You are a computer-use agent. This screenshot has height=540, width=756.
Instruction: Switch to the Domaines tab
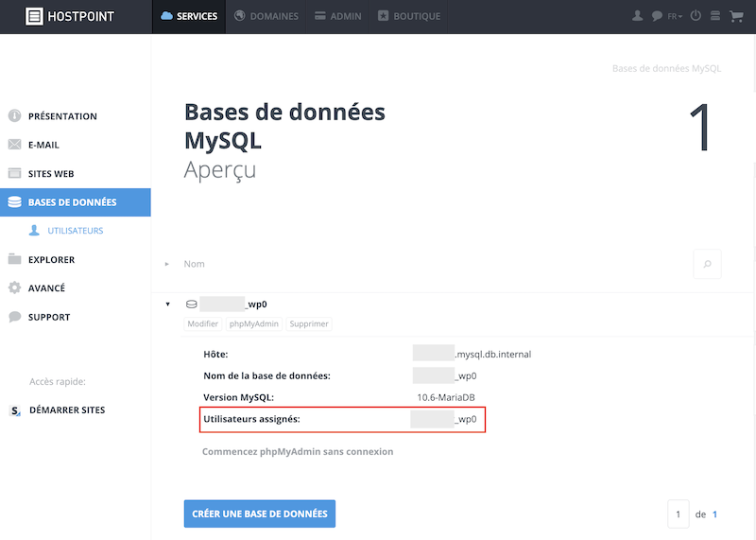coord(266,16)
